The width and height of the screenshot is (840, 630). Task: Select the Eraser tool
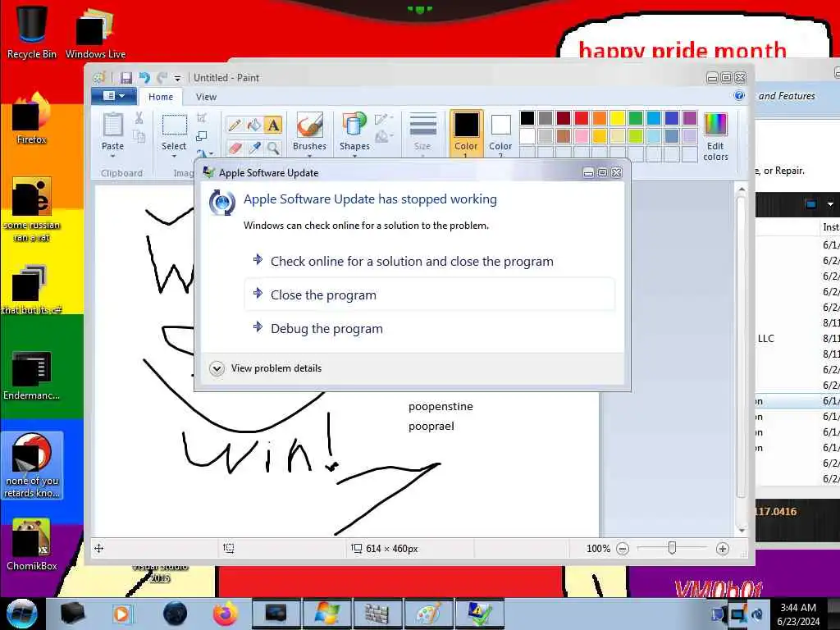[x=234, y=148]
